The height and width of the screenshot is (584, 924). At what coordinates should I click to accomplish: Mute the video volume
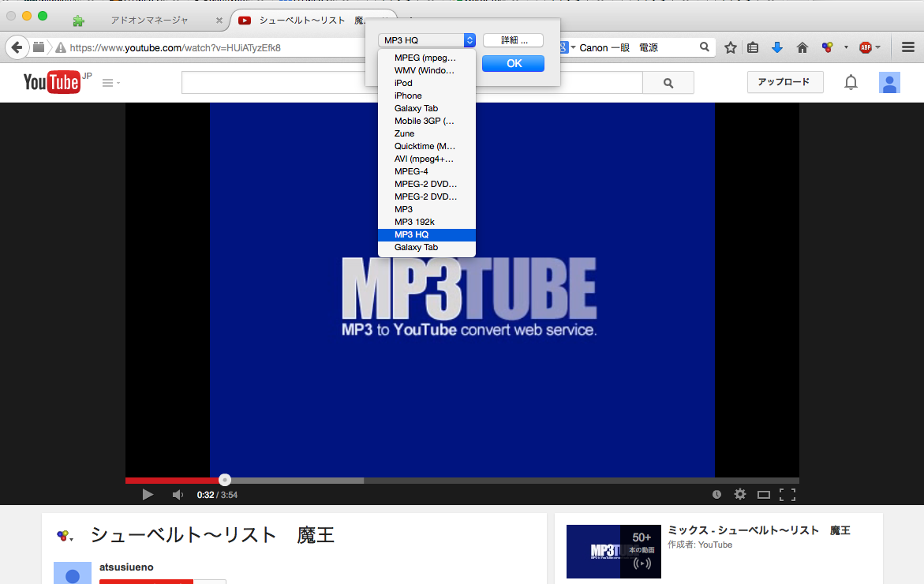178,494
